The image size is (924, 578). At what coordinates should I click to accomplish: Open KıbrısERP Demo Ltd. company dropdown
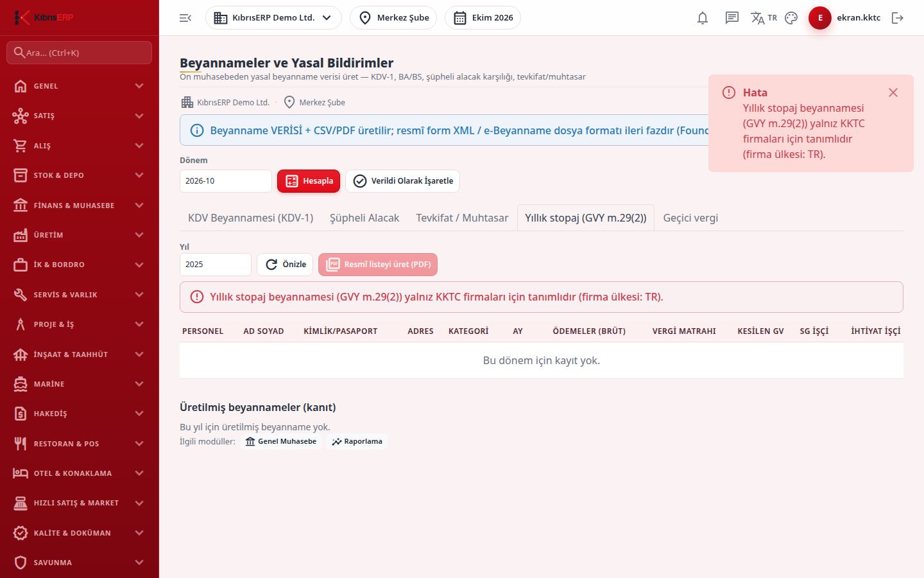273,18
